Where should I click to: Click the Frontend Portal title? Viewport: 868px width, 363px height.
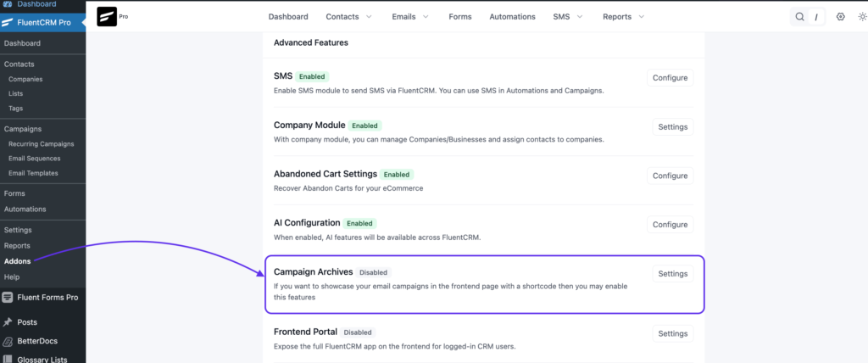click(x=305, y=332)
